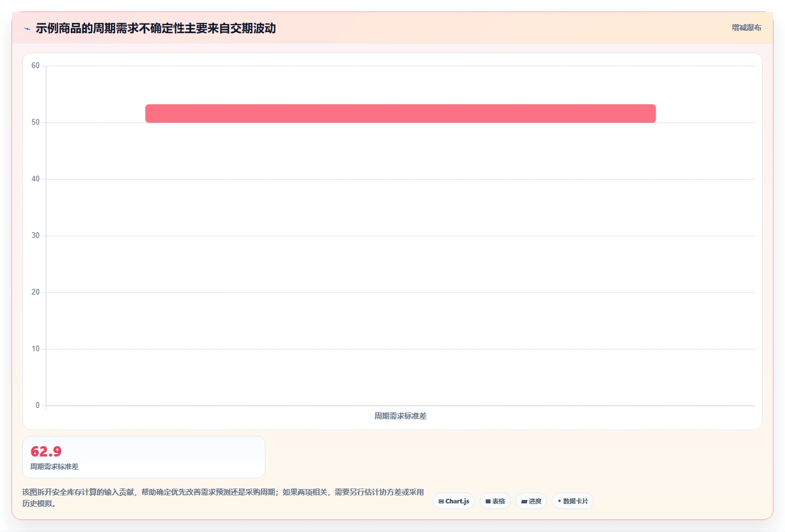Viewport: 785px width, 532px height.
Task: Click the y-axis tick label 40
Action: click(x=35, y=179)
